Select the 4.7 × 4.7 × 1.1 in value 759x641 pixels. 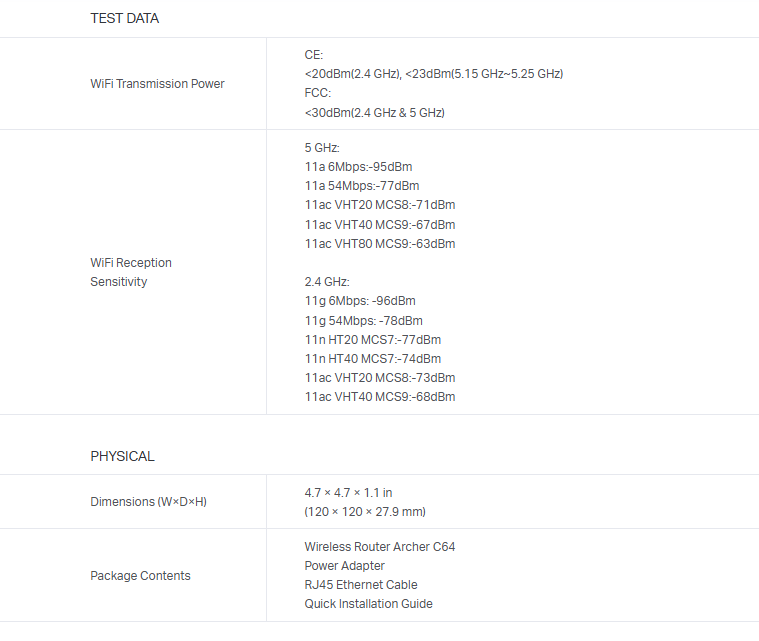(348, 493)
